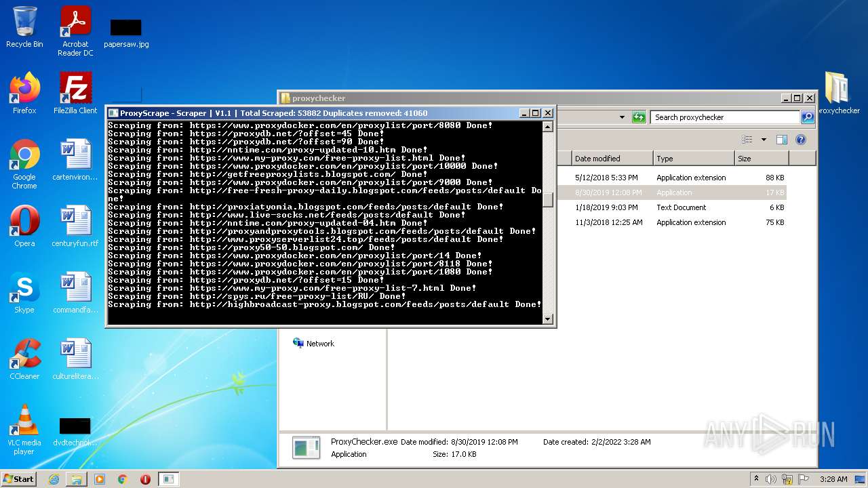
Task: Click the console scrollbar down arrow
Action: pos(548,319)
